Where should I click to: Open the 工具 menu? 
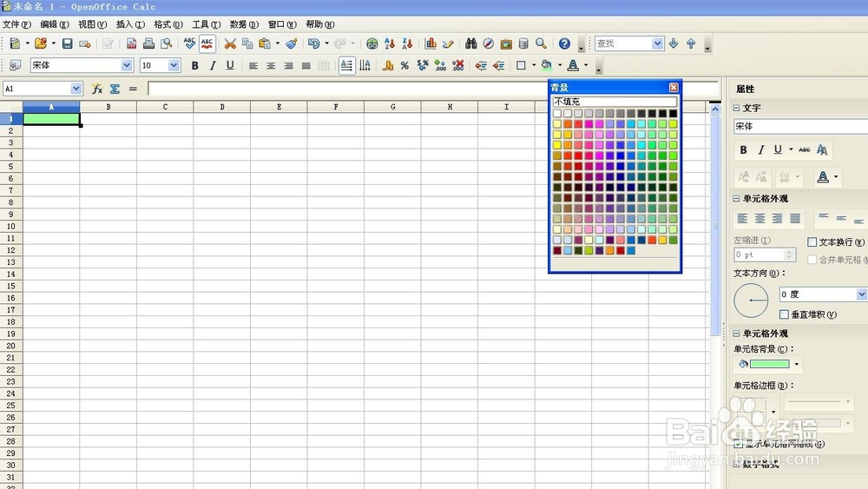[206, 24]
